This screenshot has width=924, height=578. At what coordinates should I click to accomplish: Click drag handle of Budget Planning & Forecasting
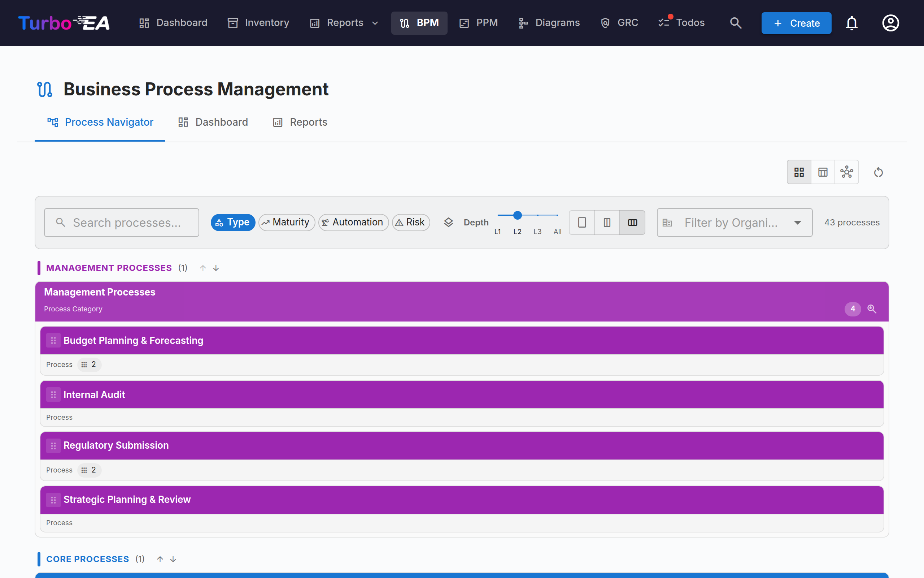[x=53, y=340]
